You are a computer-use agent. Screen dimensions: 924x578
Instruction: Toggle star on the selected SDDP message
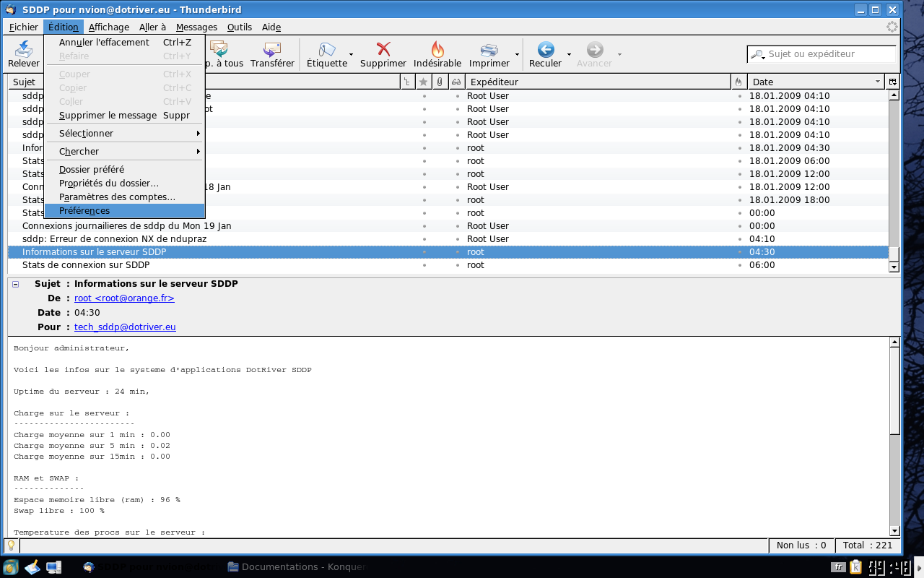(x=424, y=252)
